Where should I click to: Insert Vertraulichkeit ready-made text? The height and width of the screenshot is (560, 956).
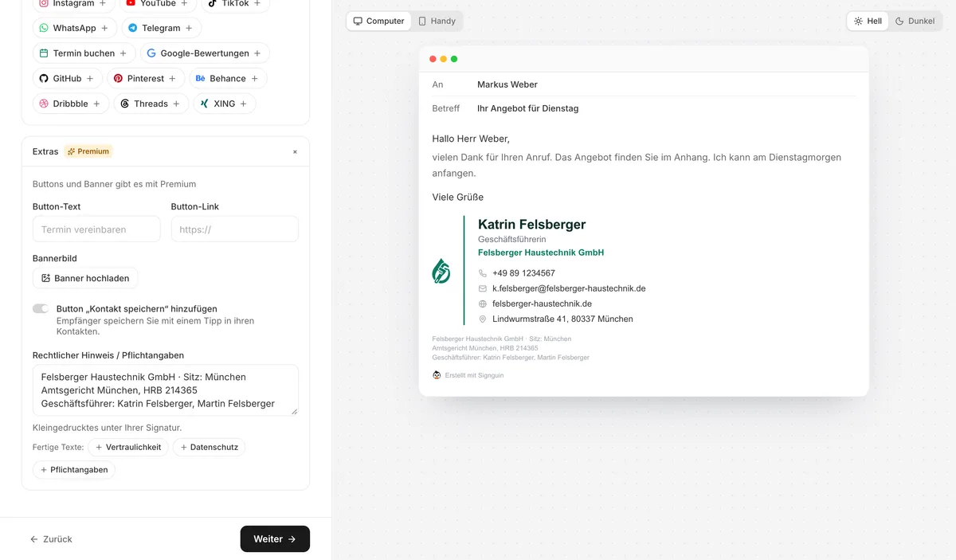coord(127,448)
